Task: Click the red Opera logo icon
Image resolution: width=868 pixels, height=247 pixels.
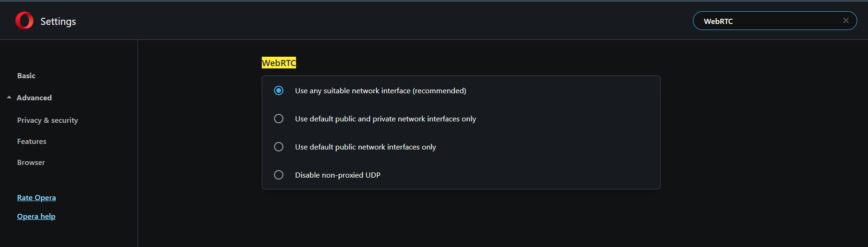Action: [24, 21]
